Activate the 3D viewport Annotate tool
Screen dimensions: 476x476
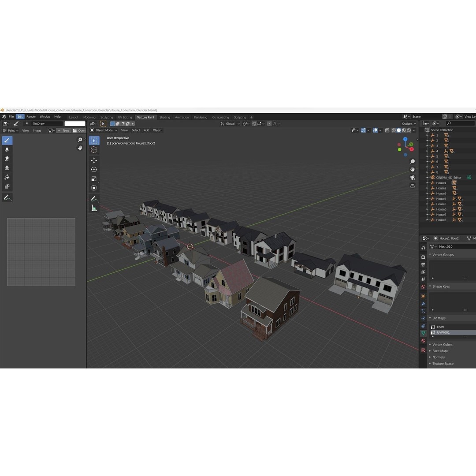[x=94, y=199]
